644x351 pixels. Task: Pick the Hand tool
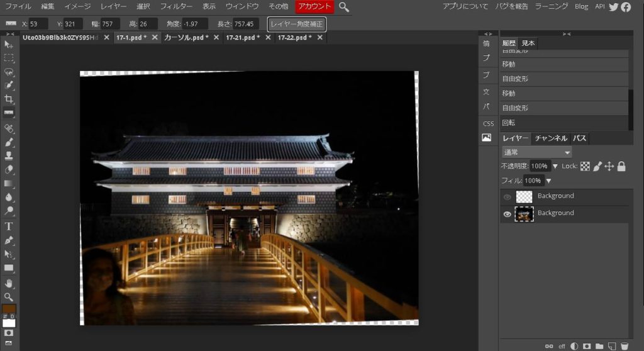click(x=9, y=283)
